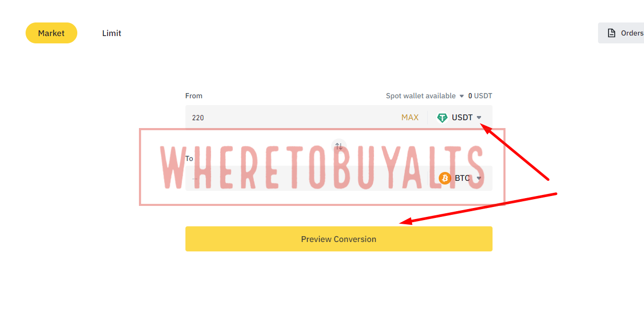Click the Preview Conversion button
644x334 pixels.
click(x=339, y=239)
